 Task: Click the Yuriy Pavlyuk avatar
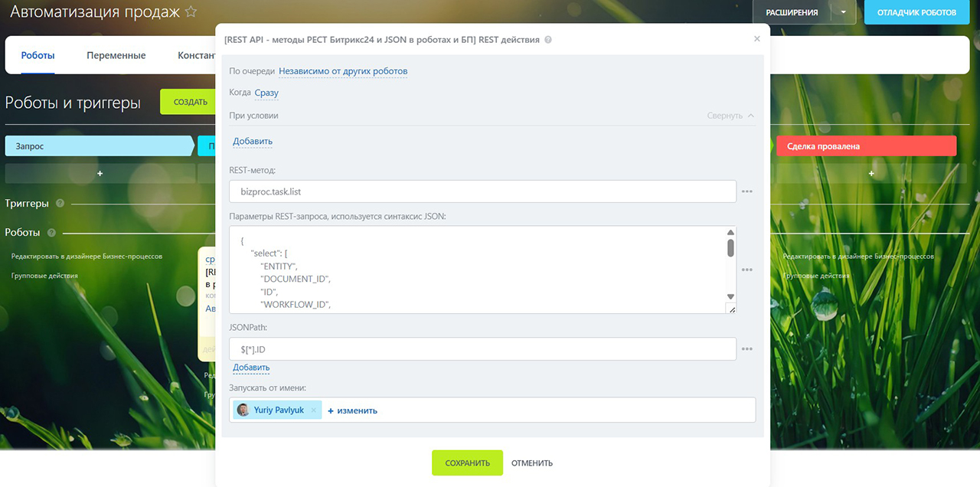(243, 410)
